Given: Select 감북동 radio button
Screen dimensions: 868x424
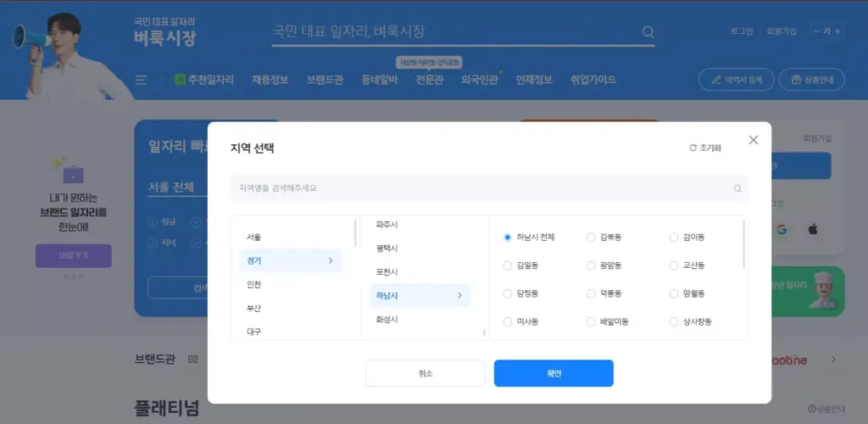Looking at the screenshot, I should 591,237.
